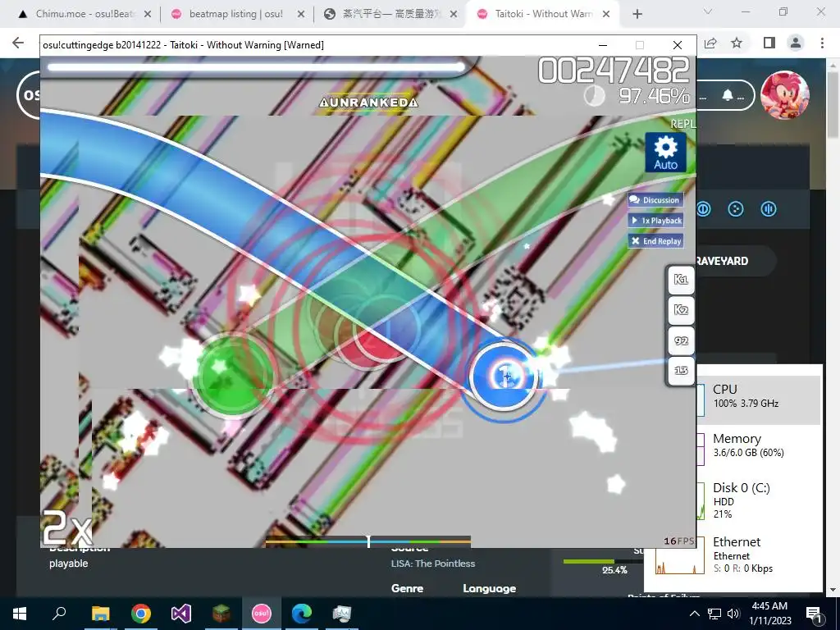Image resolution: width=840 pixels, height=630 pixels.
Task: Switch to osu! on taskbar
Action: pyautogui.click(x=262, y=614)
